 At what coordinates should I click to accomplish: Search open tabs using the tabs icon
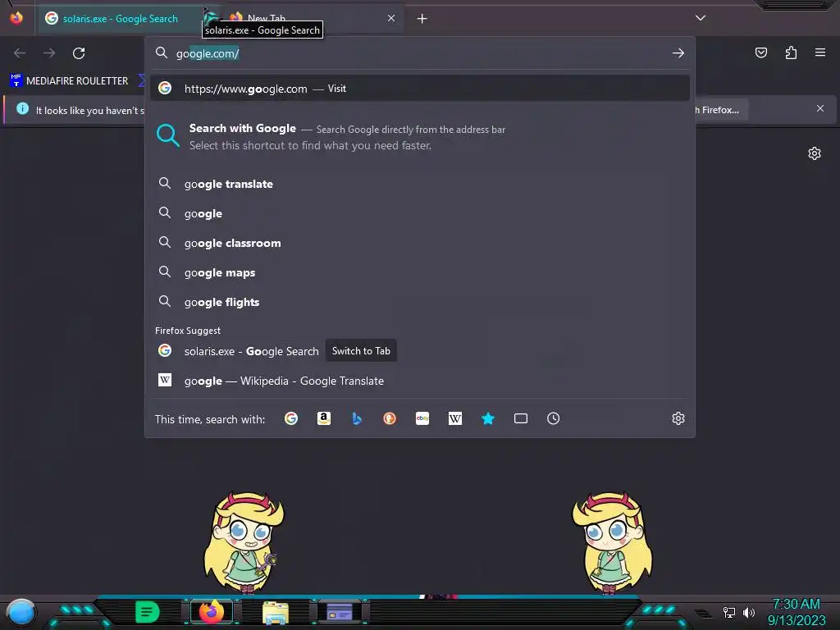[521, 418]
